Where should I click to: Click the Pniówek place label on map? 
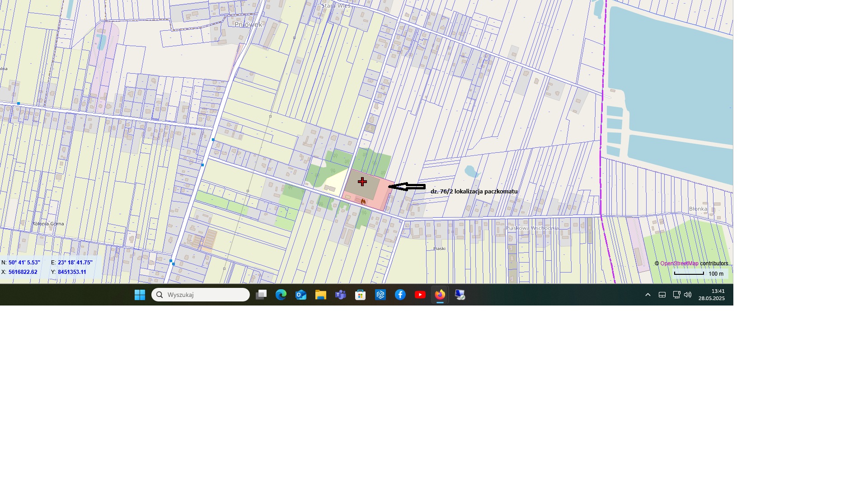click(x=248, y=24)
